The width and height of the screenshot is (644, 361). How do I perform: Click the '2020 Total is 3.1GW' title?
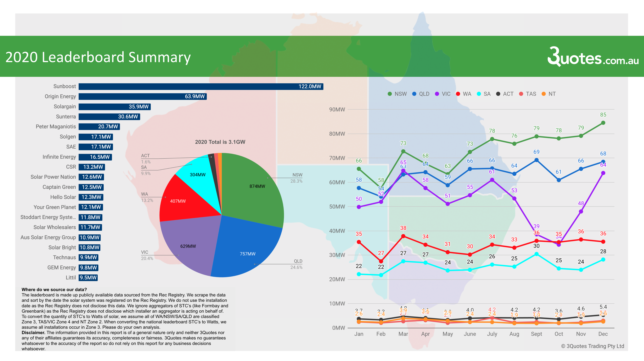point(220,142)
